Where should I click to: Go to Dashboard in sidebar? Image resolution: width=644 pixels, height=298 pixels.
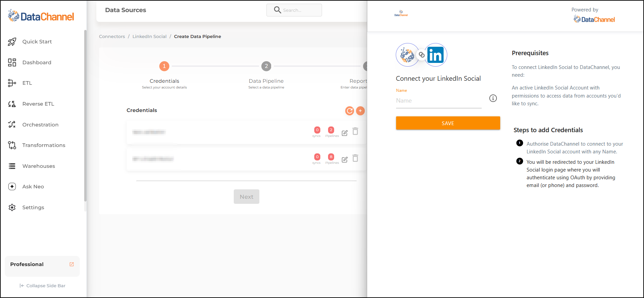[x=37, y=63]
